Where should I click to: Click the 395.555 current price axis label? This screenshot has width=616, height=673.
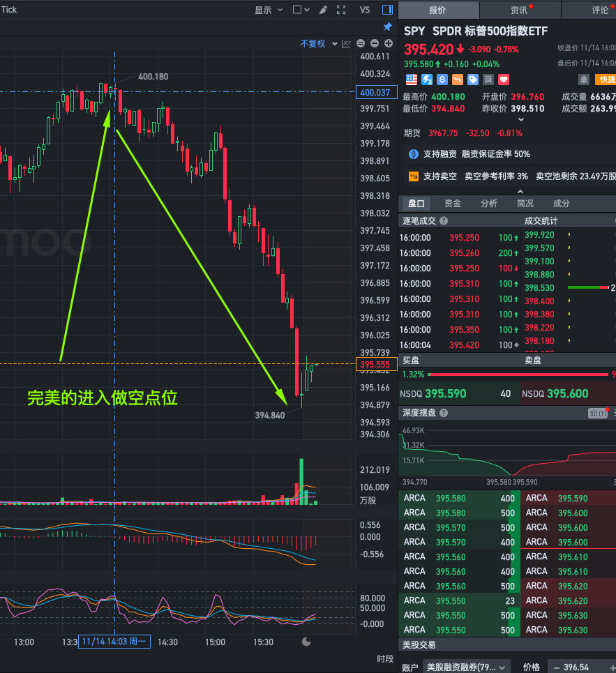pos(375,365)
